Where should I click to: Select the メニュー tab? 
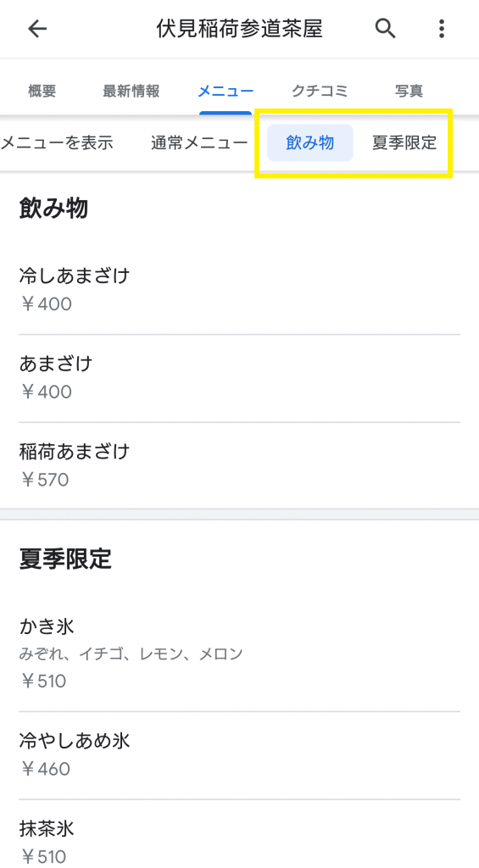tap(226, 91)
